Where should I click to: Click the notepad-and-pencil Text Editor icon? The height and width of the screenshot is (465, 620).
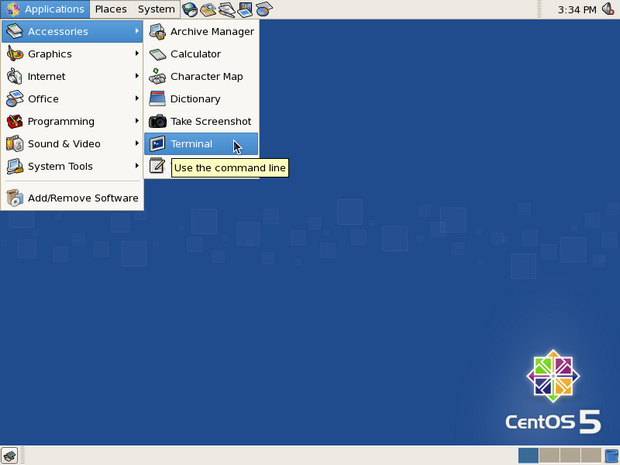click(157, 166)
